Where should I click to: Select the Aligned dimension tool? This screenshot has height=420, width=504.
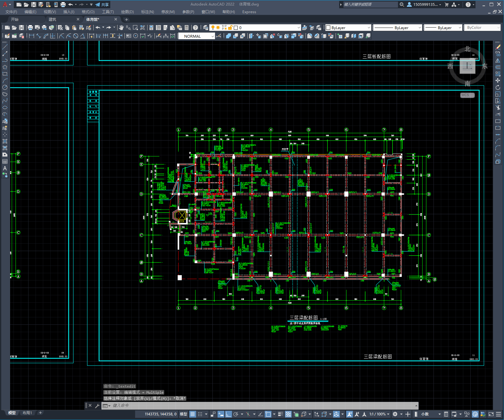38,36
